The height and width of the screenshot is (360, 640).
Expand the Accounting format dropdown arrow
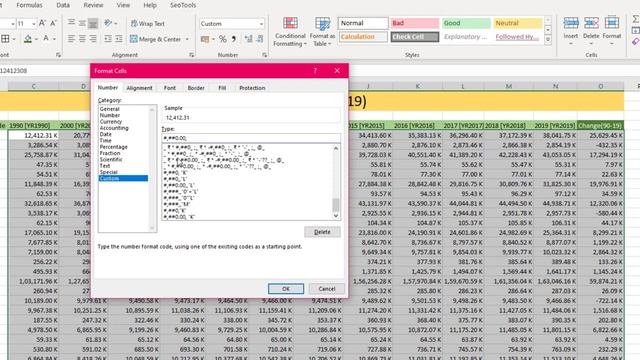click(x=213, y=39)
